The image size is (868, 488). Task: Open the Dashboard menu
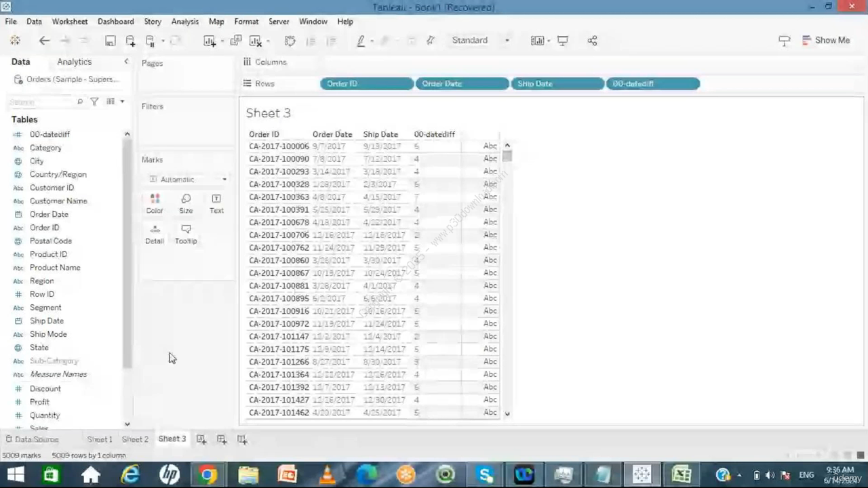tap(115, 22)
